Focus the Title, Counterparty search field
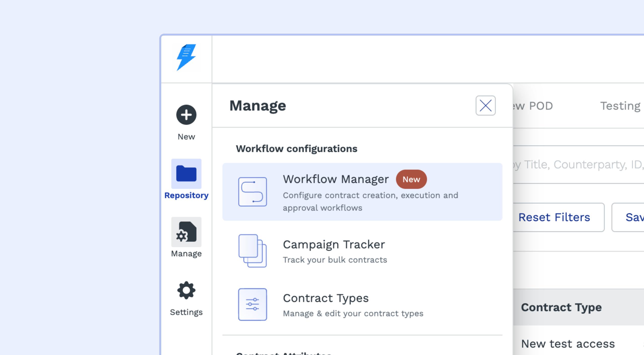This screenshot has width=644, height=355. [579, 165]
